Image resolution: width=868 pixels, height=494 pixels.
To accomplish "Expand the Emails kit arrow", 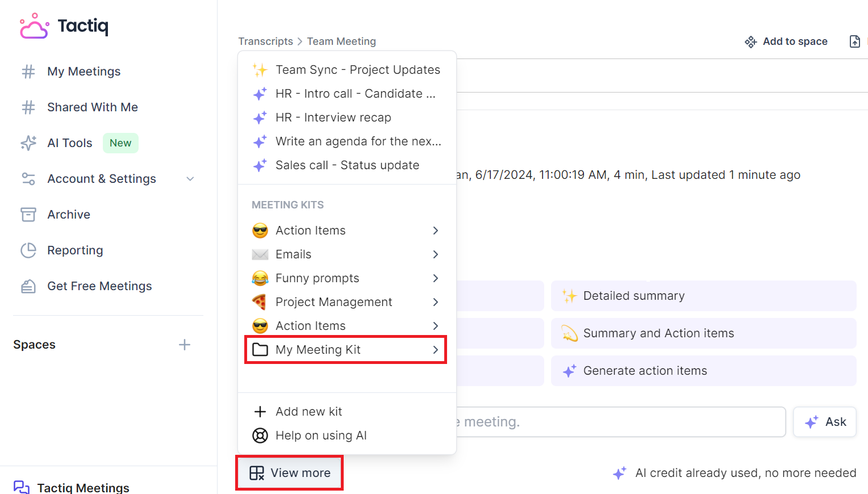I will [x=436, y=254].
